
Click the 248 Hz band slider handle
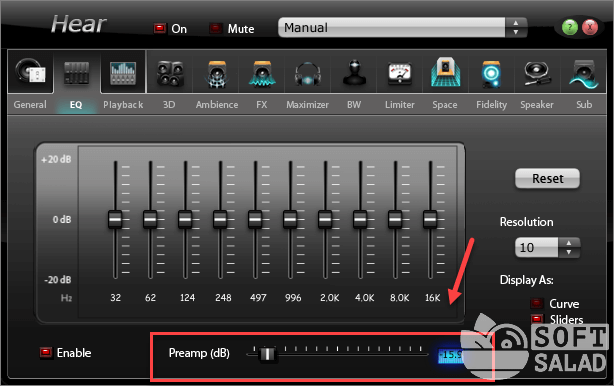click(220, 219)
